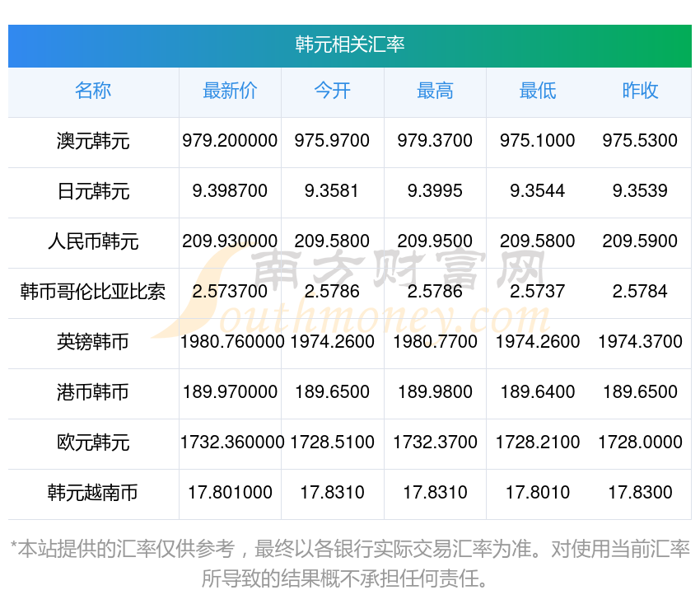
Task: Select the value 1980.7700
Action: pos(435,342)
